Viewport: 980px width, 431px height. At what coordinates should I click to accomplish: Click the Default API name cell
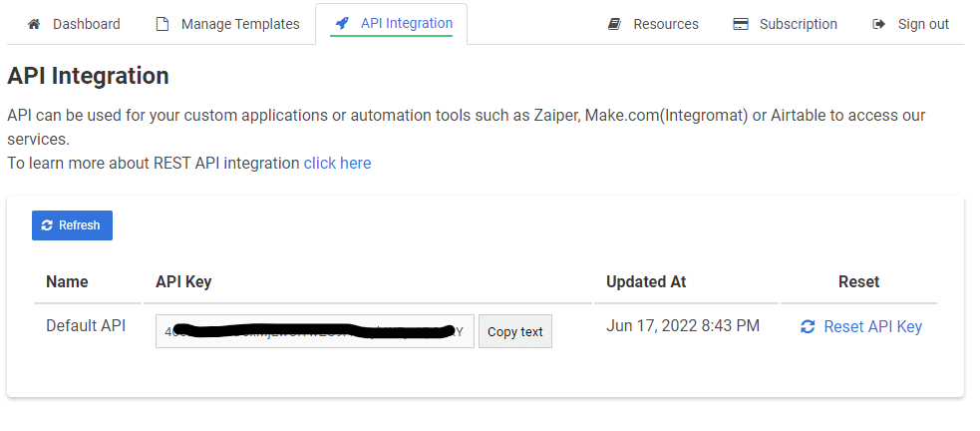(87, 326)
